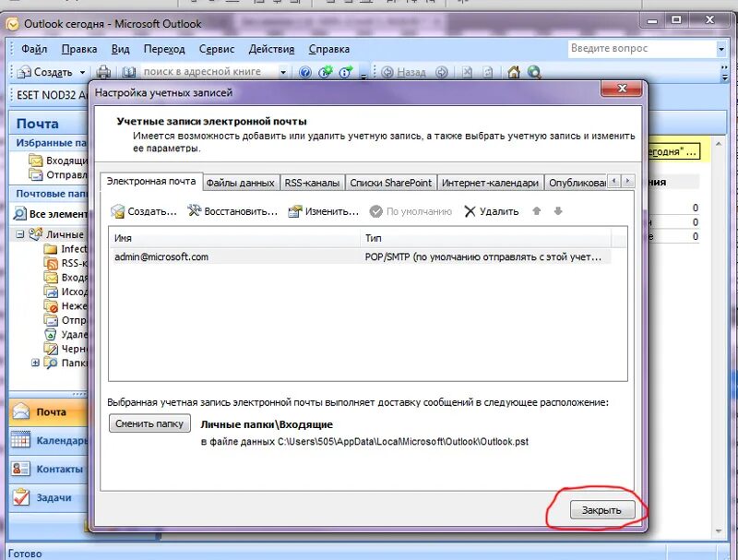Click the blue help question icon
The width and height of the screenshot is (738, 560).
click(305, 73)
